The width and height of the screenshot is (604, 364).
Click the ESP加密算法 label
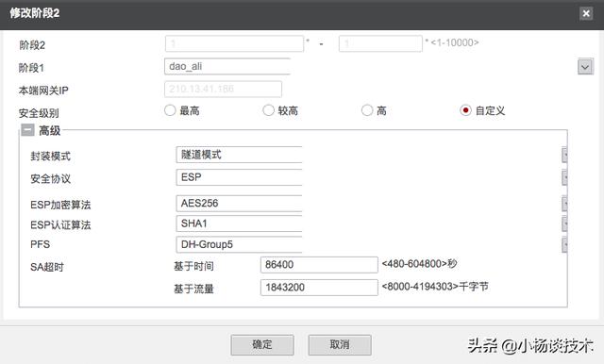pyautogui.click(x=60, y=205)
